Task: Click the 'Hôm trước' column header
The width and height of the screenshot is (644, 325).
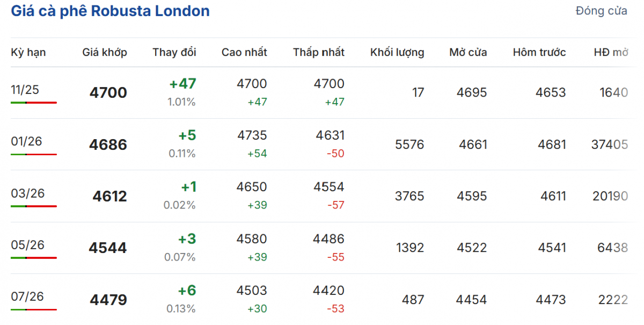Action: pos(539,52)
